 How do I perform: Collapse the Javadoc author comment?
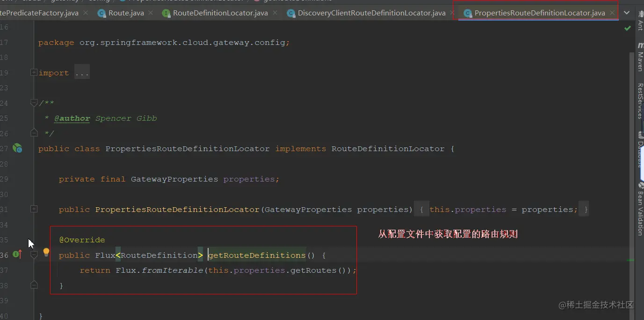[x=34, y=102]
